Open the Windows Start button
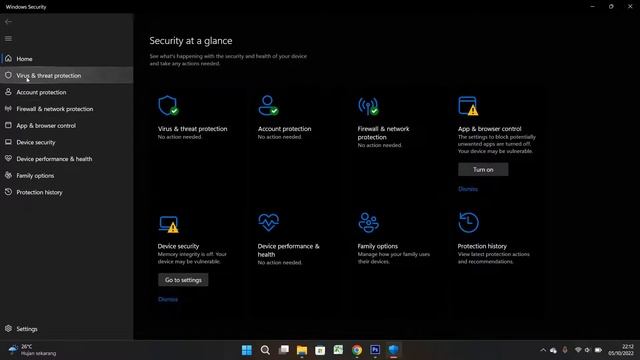The image size is (640, 360). (x=247, y=350)
